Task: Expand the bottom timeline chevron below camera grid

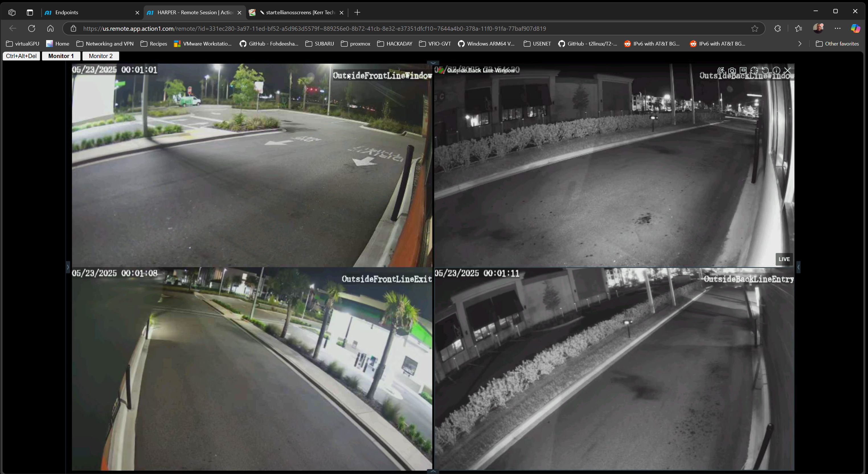Action: tap(433, 471)
